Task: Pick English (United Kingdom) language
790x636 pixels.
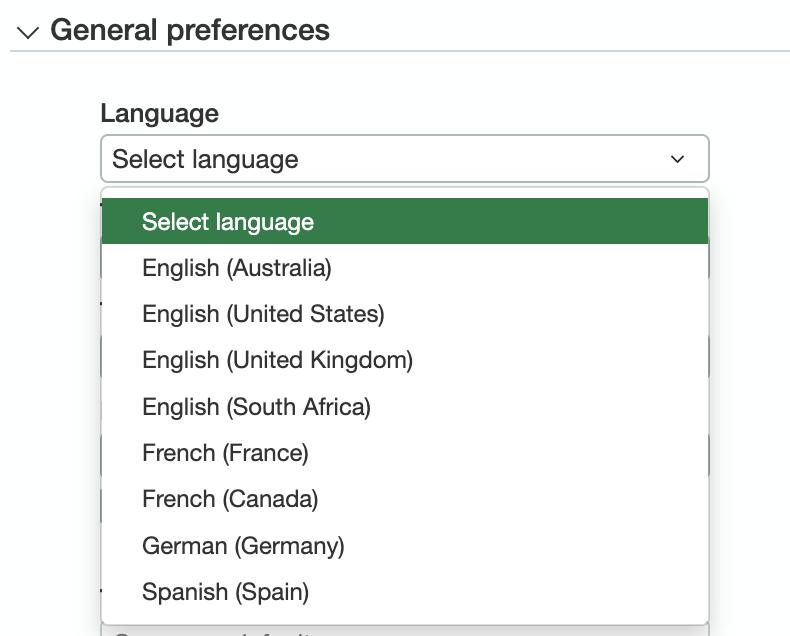Action: coord(405,360)
